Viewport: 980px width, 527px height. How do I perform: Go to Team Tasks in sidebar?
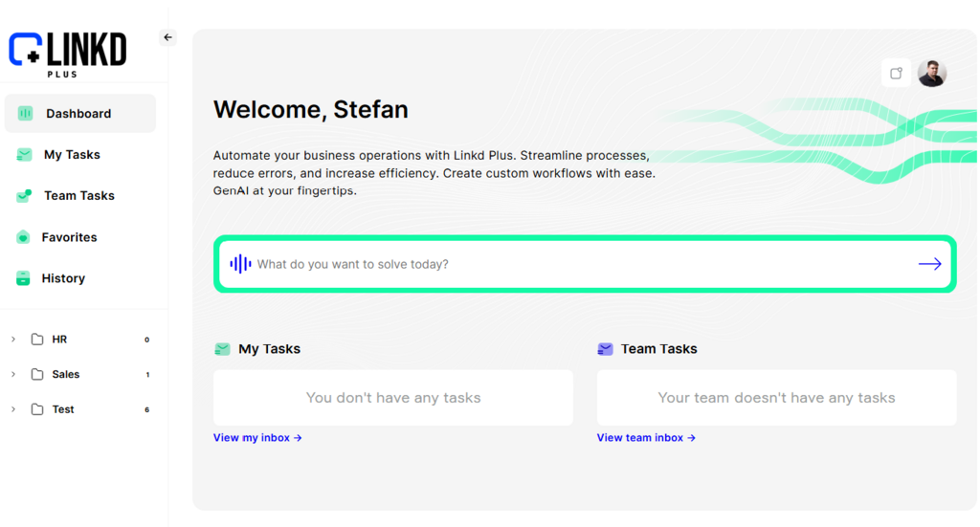pos(78,196)
